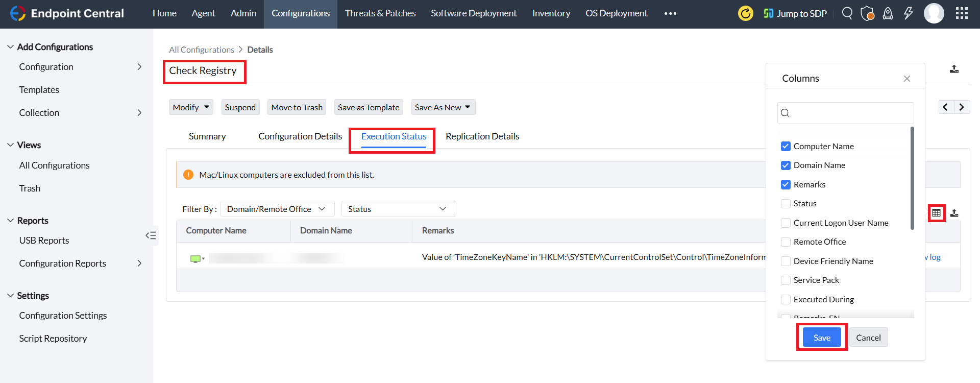Open the Modify dropdown

(191, 107)
